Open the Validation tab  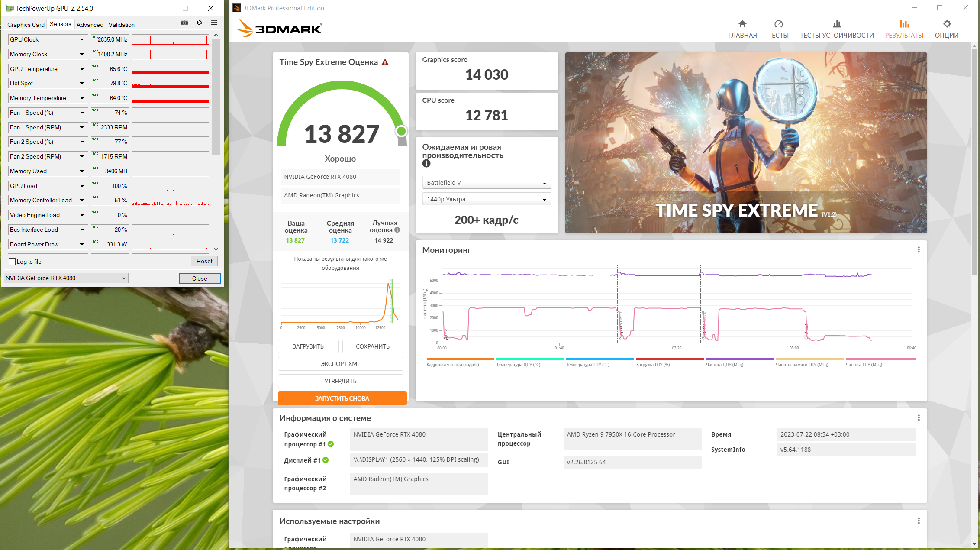pos(121,25)
